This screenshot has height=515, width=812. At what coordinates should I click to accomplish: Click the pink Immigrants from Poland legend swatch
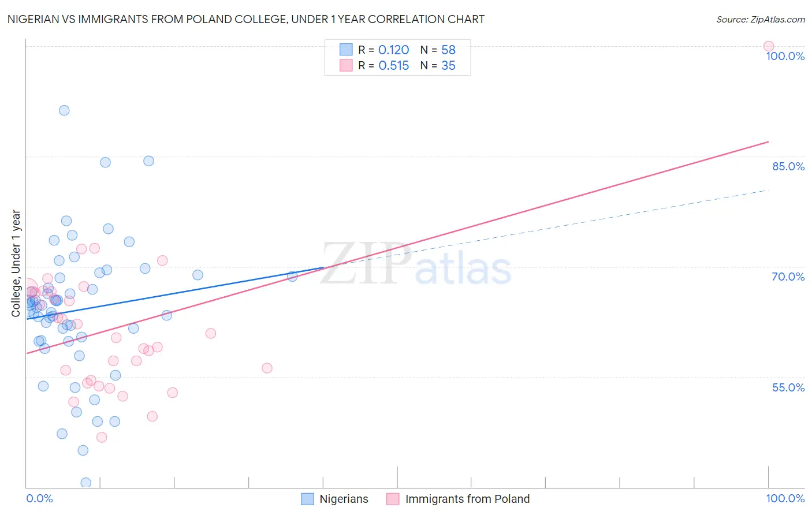tap(393, 499)
